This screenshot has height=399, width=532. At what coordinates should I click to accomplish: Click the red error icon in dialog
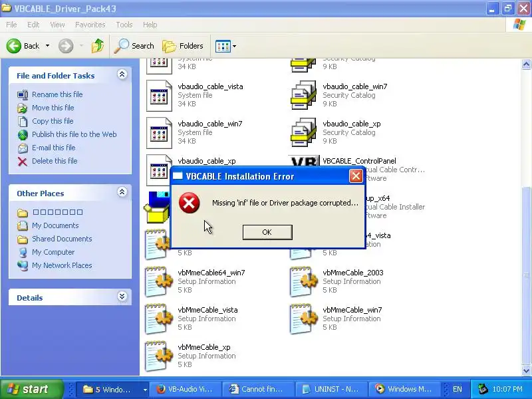tap(189, 203)
